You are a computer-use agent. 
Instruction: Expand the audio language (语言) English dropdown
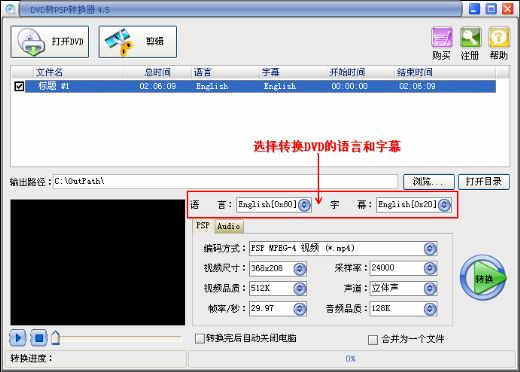coord(304,205)
